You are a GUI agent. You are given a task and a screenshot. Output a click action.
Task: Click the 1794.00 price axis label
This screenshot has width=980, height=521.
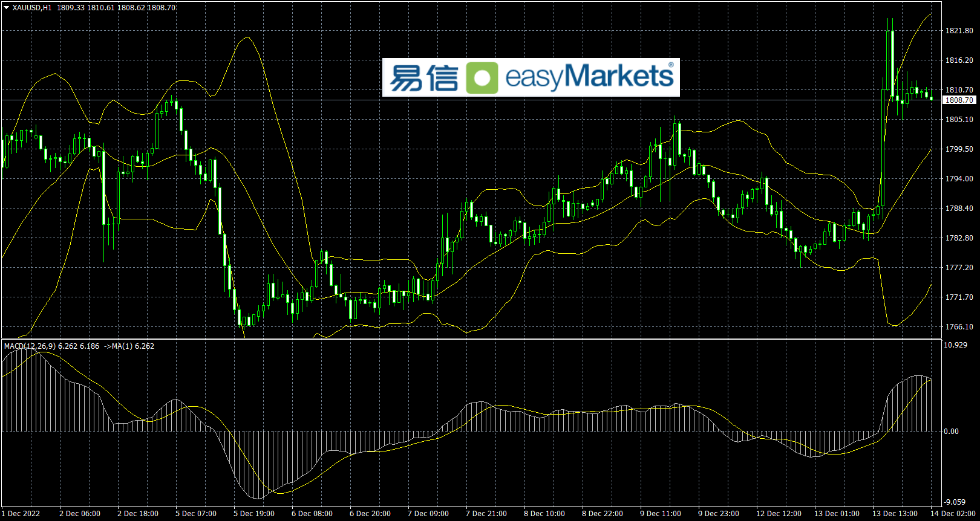tap(959, 179)
